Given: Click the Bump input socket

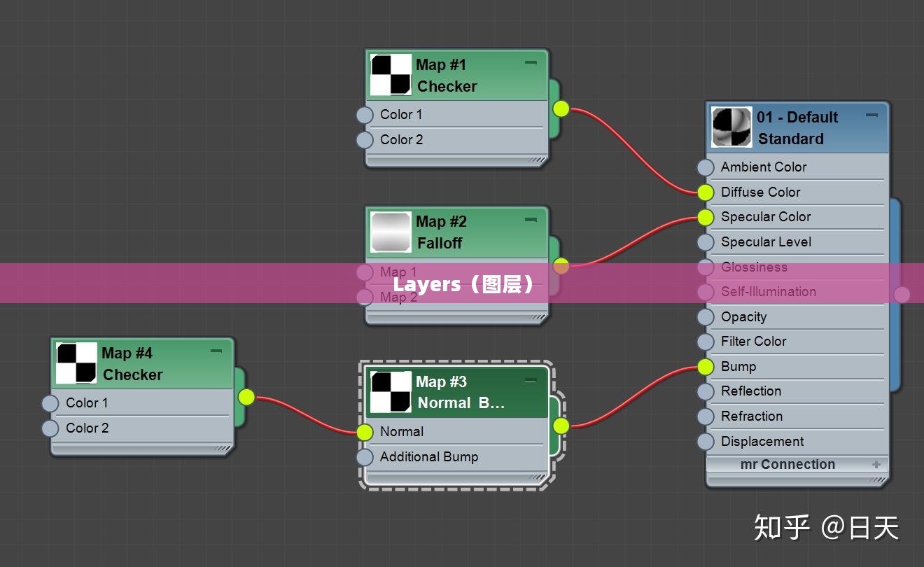Looking at the screenshot, I should pyautogui.click(x=706, y=367).
